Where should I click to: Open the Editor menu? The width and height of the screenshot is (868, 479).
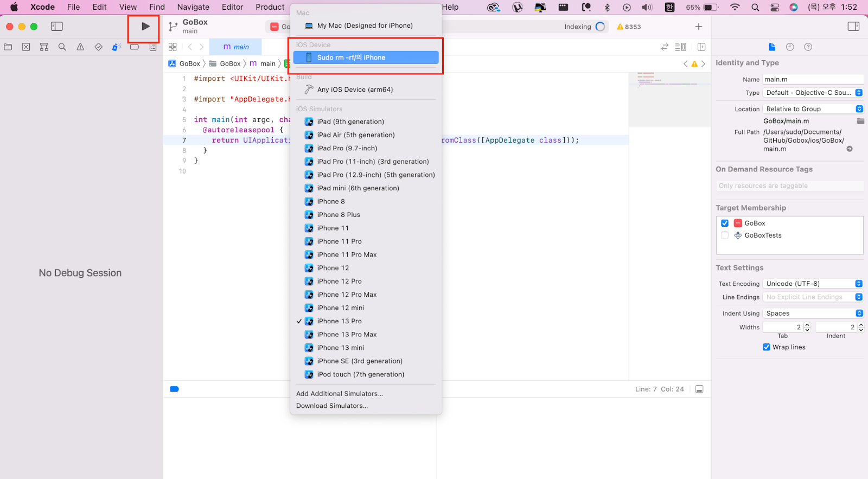(232, 7)
